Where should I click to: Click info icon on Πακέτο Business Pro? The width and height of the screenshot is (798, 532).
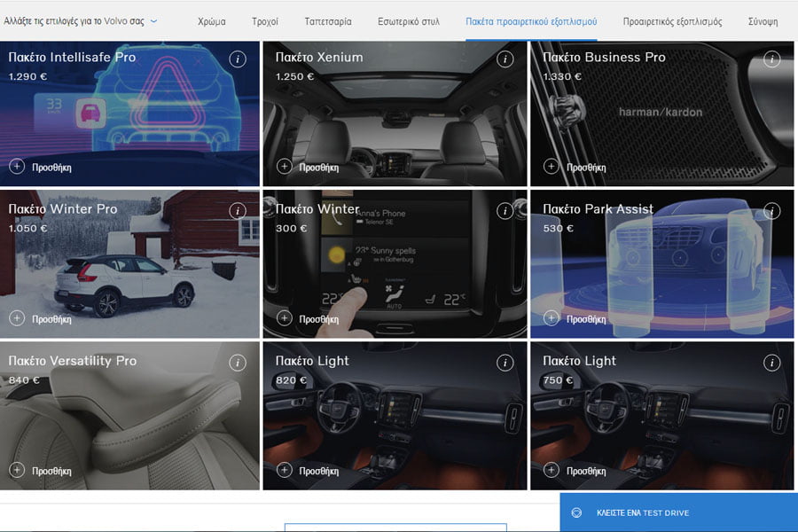(772, 59)
